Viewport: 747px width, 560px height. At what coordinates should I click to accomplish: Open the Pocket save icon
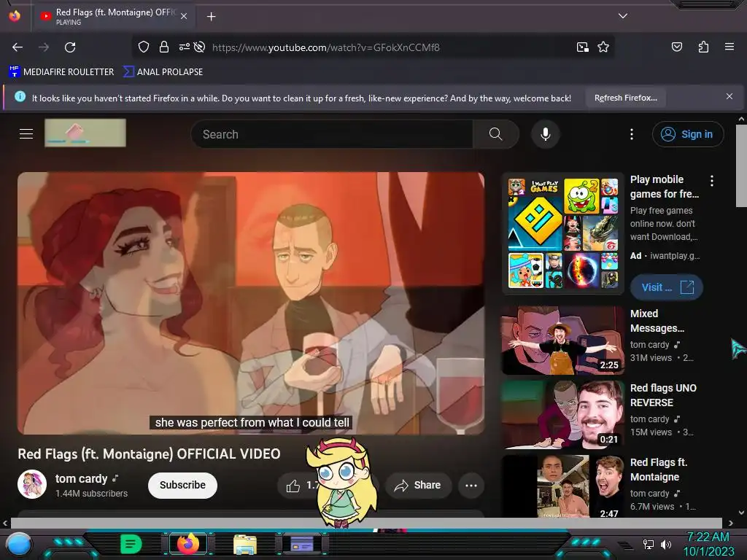676,47
